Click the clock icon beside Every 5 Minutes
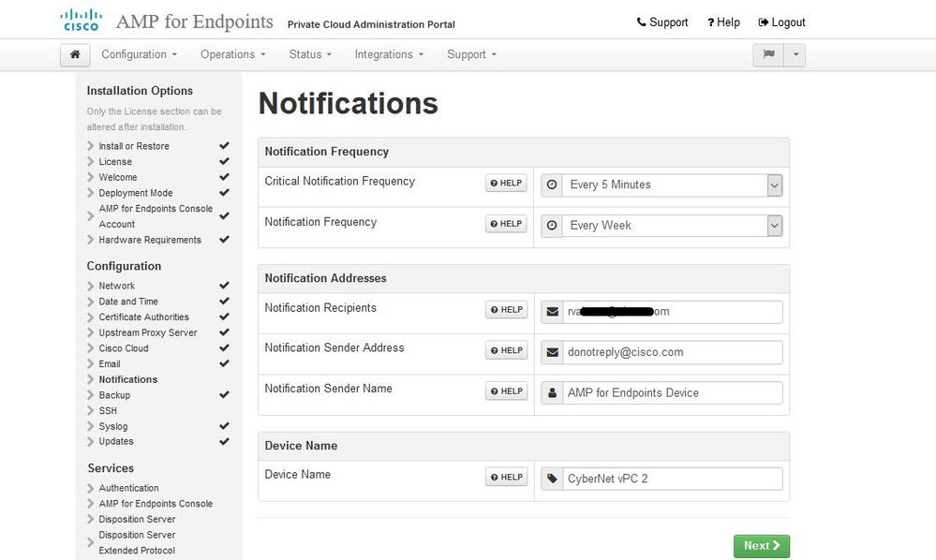 click(x=552, y=184)
